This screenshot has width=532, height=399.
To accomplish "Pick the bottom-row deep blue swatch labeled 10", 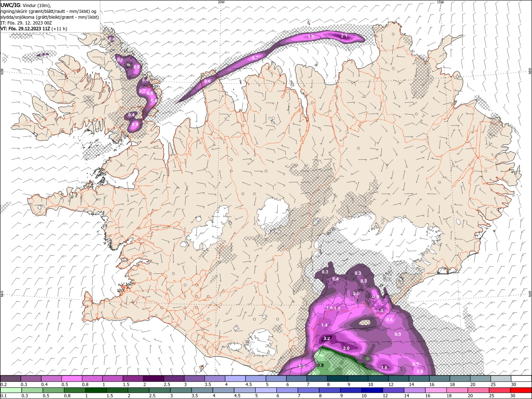I will pos(372,390).
